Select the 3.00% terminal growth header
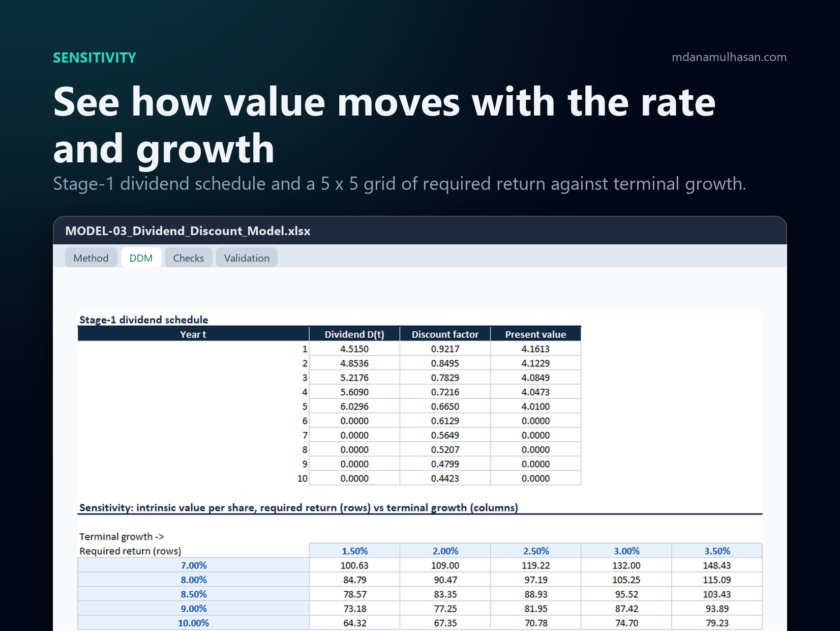 click(626, 551)
